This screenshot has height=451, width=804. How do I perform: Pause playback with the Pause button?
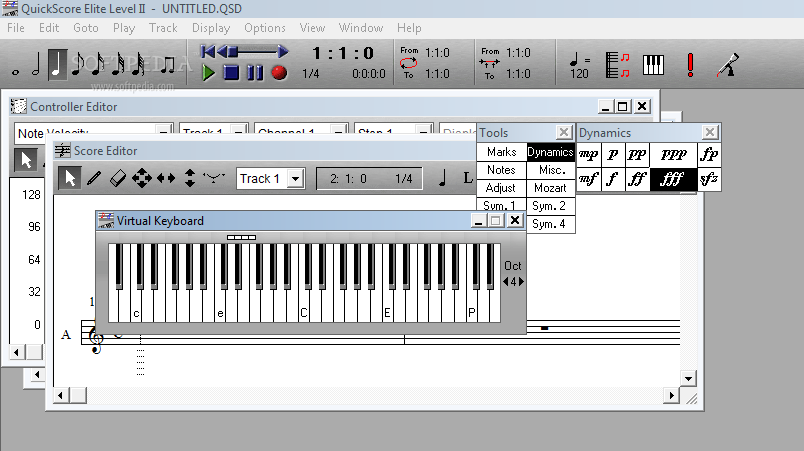coord(255,73)
